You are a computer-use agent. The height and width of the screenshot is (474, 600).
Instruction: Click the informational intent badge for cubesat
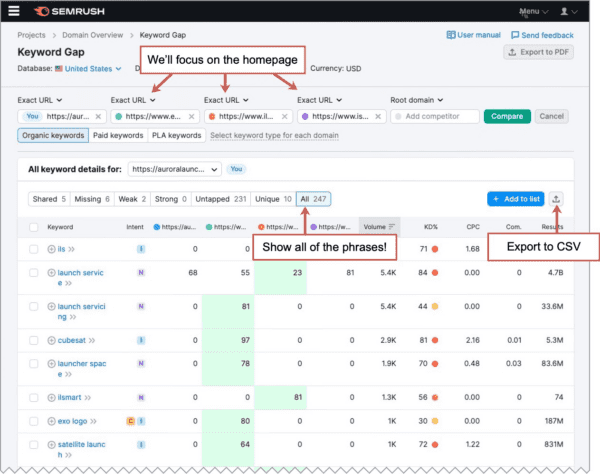coord(141,340)
